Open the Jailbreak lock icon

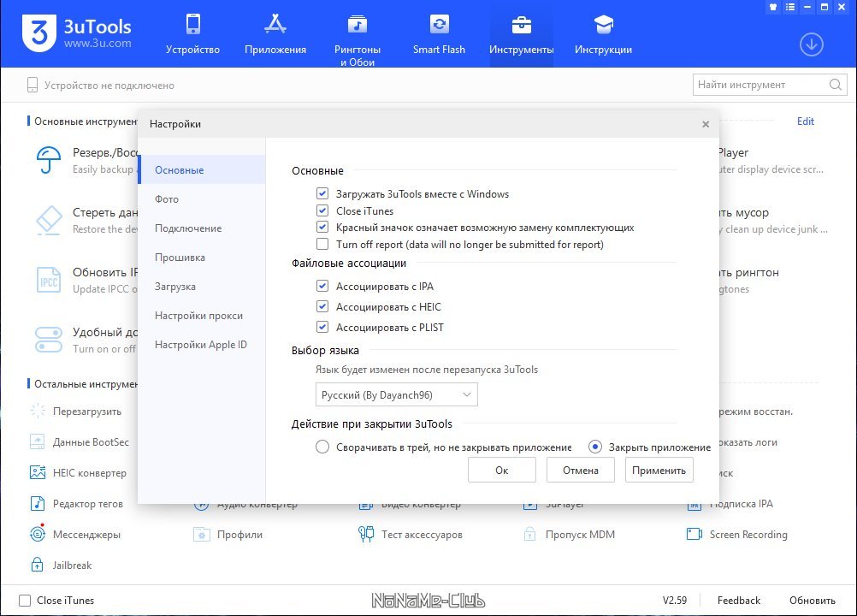point(37,565)
